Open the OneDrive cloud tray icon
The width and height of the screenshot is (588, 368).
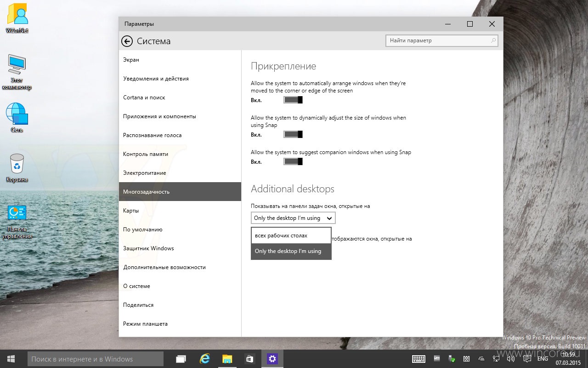[x=481, y=359]
